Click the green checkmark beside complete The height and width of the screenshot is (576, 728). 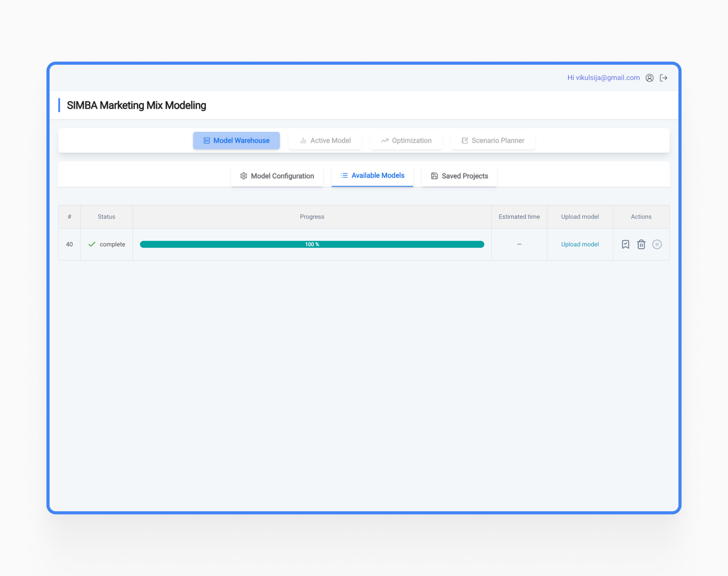(92, 245)
